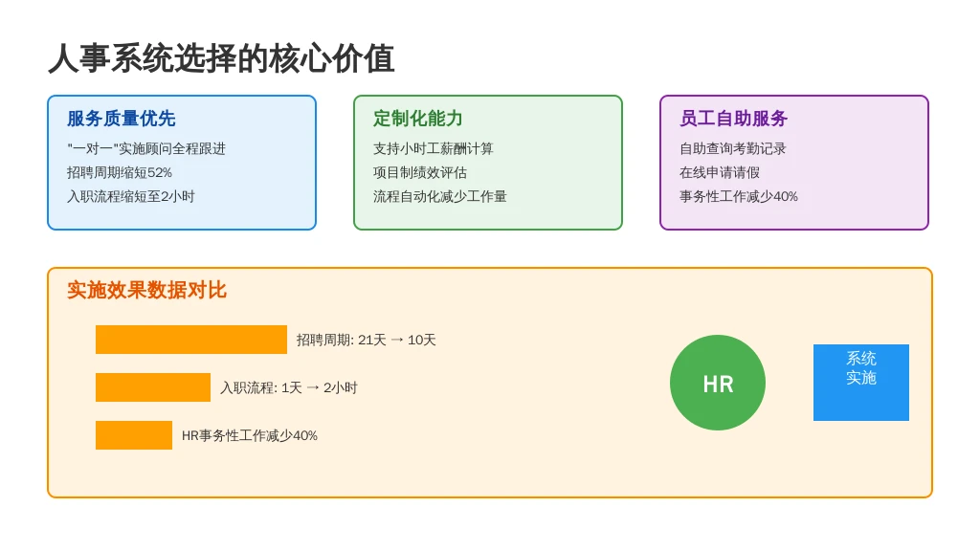Image resolution: width=980 pixels, height=551 pixels.
Task: Click the longest orange bar for 招聘周期
Action: click(191, 340)
